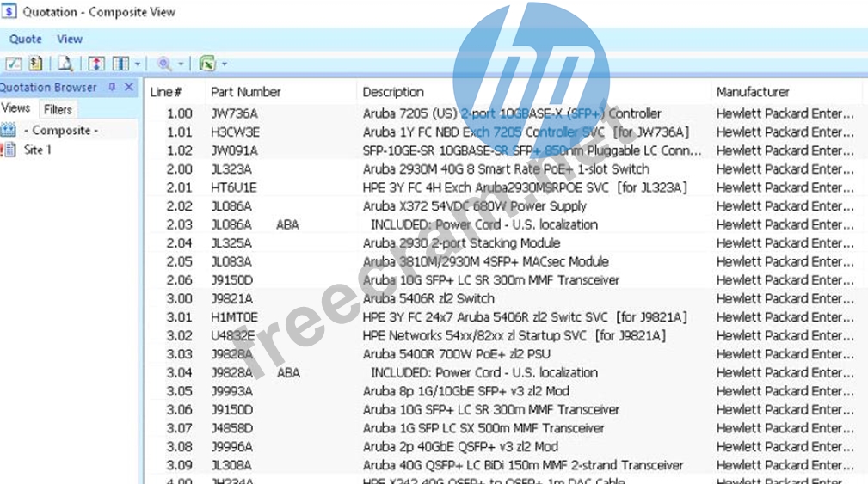The height and width of the screenshot is (484, 868).
Task: Open the zoom dropdown arrow
Action: (x=181, y=64)
